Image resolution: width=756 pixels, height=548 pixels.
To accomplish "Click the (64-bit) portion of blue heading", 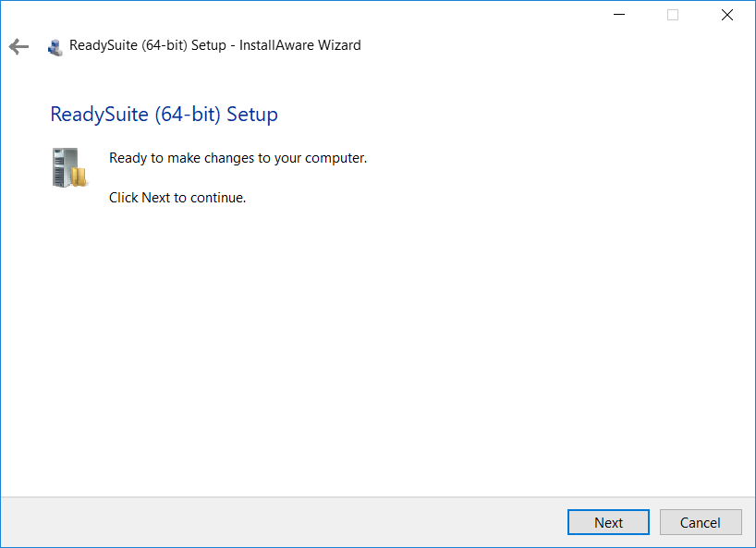I will coord(188,115).
